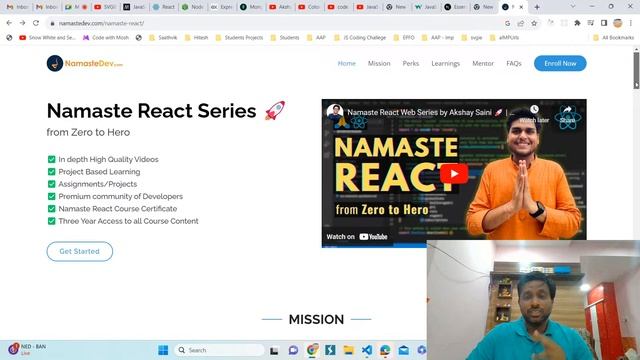Reload the namastedev page
Screen dimensions: 640x360
pos(36,23)
